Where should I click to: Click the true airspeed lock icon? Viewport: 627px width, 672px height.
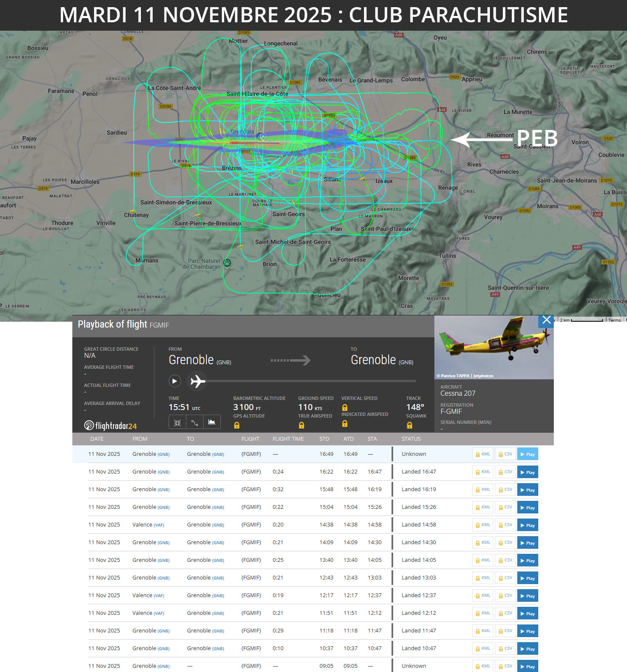pos(301,426)
